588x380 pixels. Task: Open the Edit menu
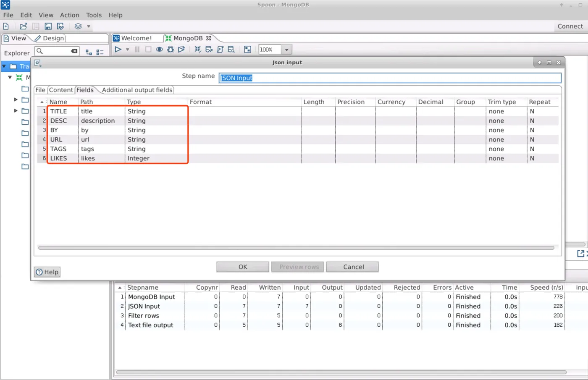click(26, 15)
